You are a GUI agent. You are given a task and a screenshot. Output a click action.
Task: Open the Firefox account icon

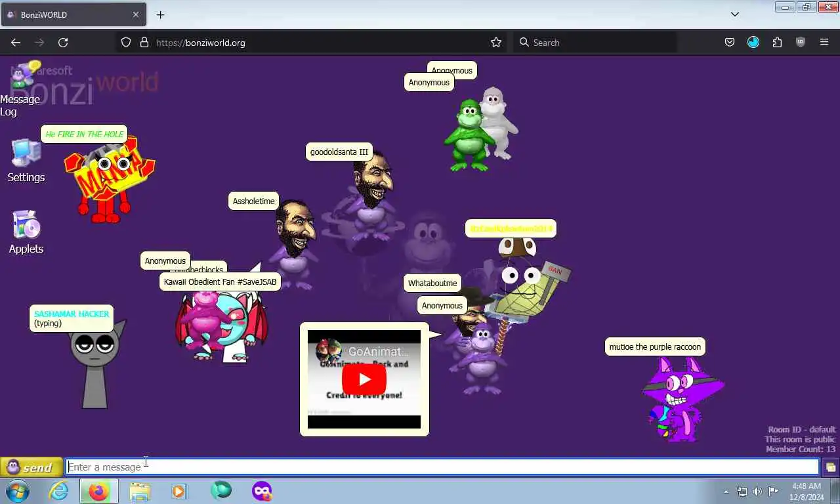tap(753, 43)
